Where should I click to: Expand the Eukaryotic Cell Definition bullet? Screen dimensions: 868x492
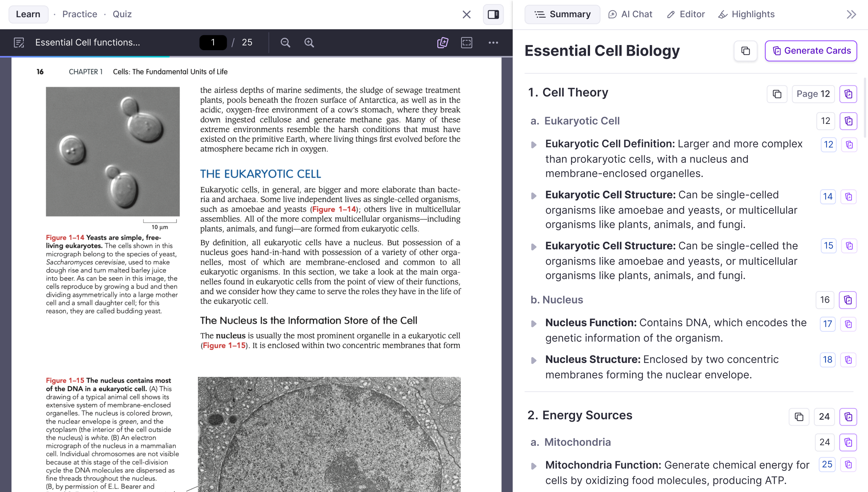coord(534,145)
